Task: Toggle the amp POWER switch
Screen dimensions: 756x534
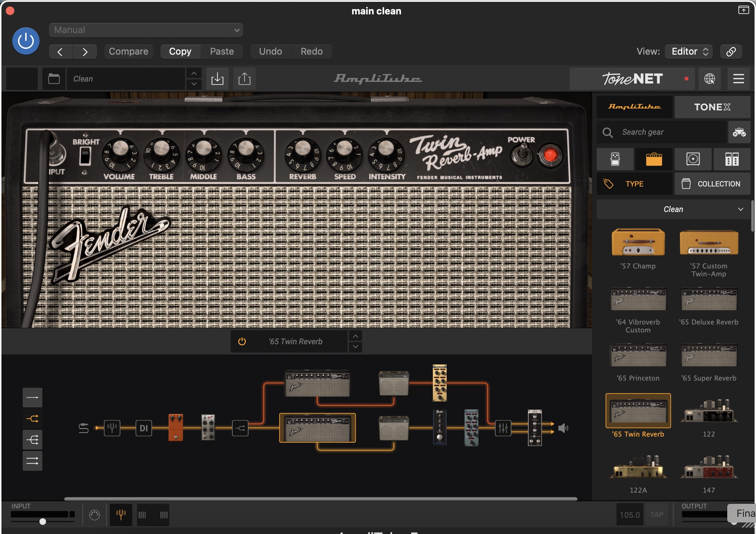Action: click(x=522, y=155)
